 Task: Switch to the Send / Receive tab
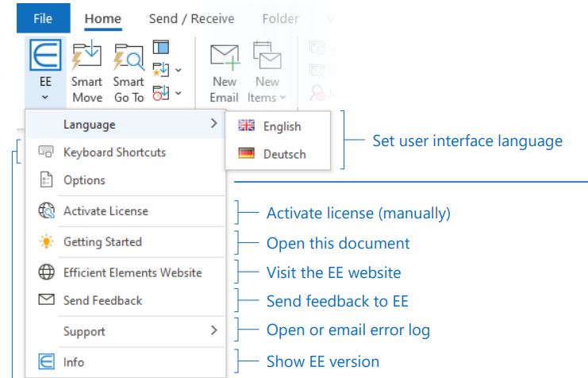point(190,18)
